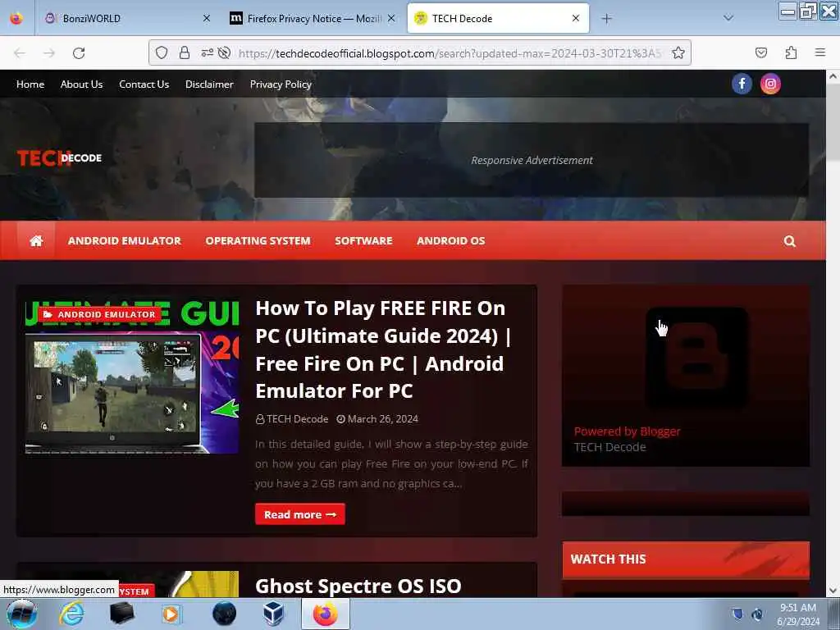Image resolution: width=840 pixels, height=630 pixels.
Task: Go back one page
Action: coord(20,53)
